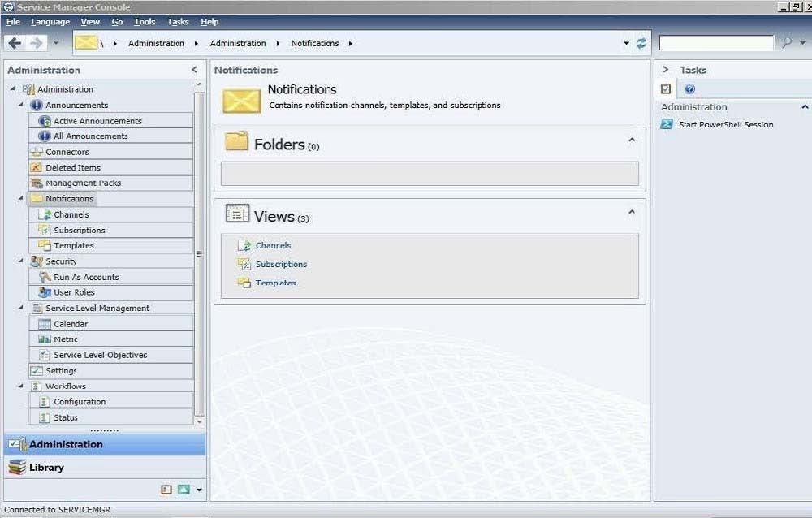
Task: Open the address bar history dropdown
Action: pyautogui.click(x=626, y=44)
